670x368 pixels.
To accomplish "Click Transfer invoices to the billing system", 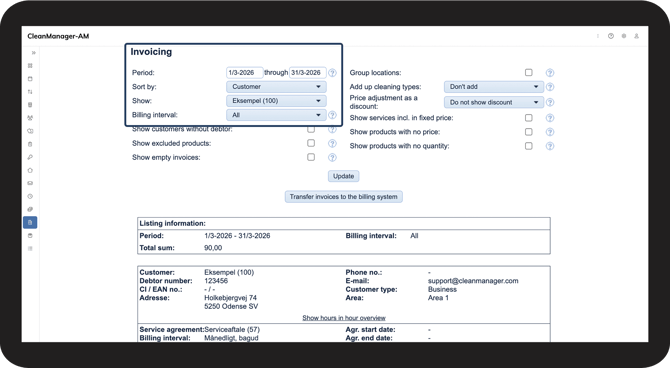I will pos(344,197).
